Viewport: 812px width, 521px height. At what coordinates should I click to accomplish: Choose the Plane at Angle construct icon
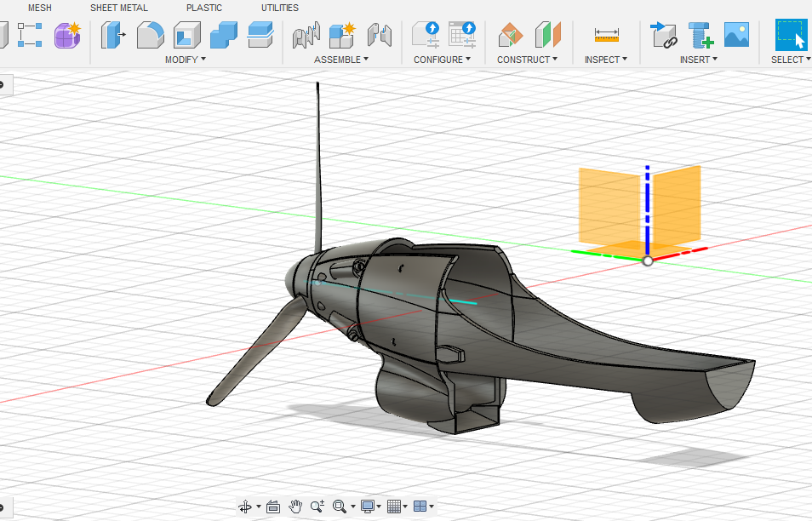pos(511,35)
